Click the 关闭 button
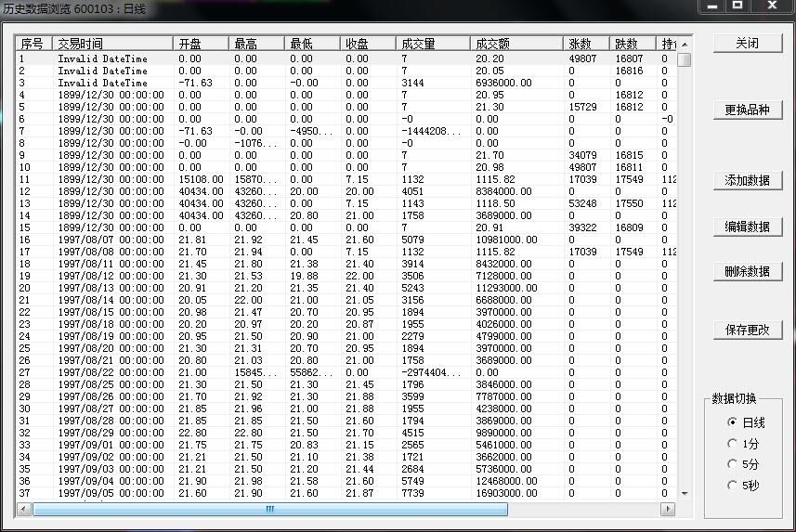This screenshot has width=796, height=532. [748, 44]
